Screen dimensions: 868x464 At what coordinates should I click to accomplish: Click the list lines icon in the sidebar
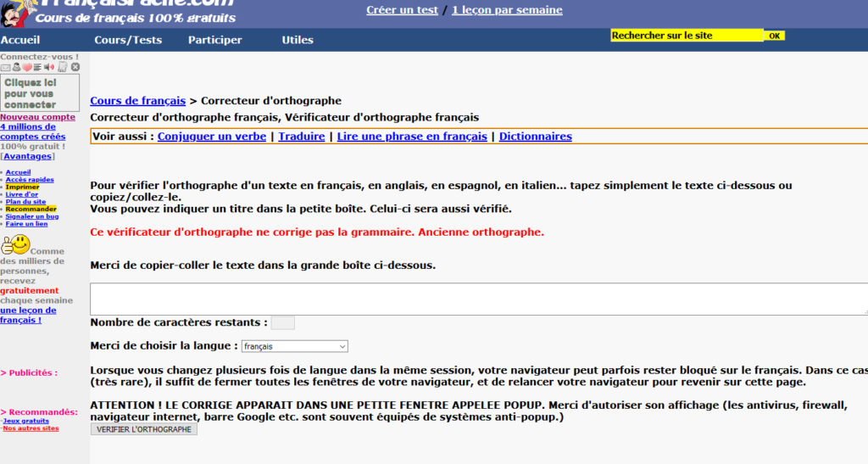pos(37,68)
